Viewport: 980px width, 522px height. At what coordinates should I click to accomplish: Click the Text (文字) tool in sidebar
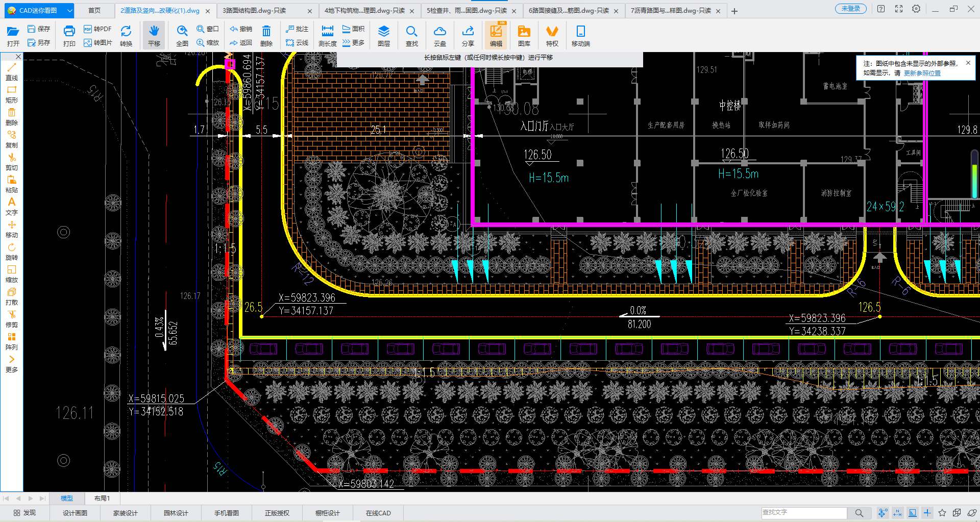12,207
